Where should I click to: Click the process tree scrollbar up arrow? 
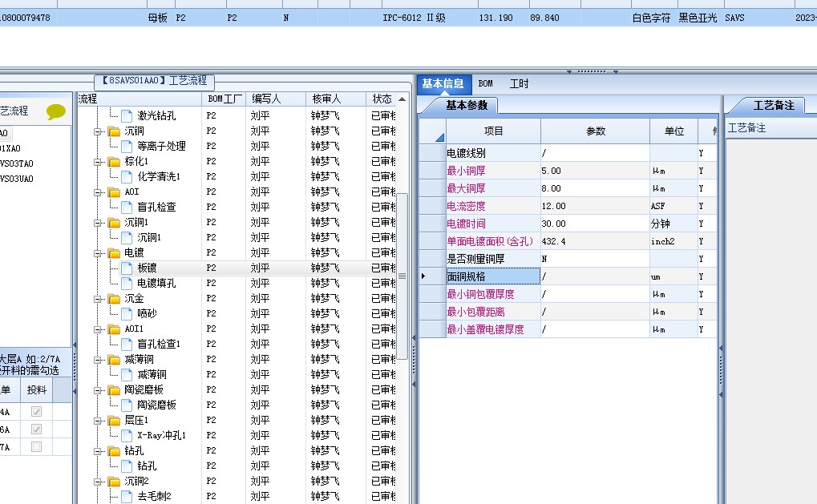402,99
